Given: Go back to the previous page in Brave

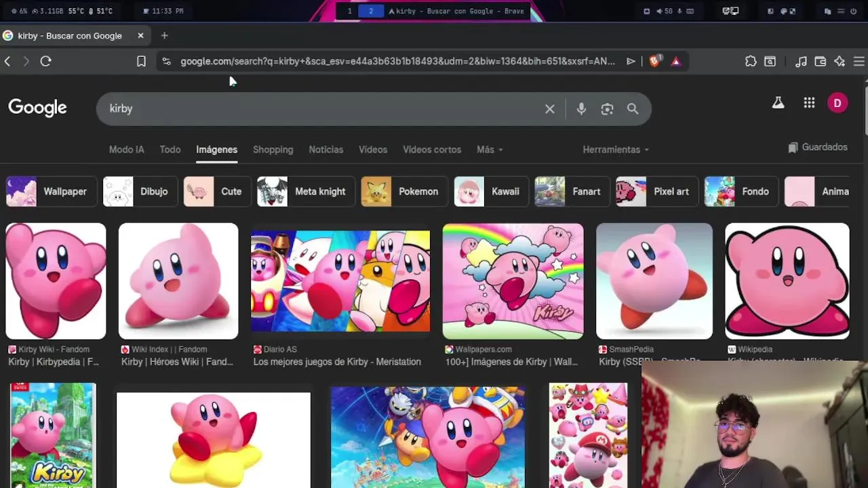Looking at the screenshot, I should coord(7,62).
